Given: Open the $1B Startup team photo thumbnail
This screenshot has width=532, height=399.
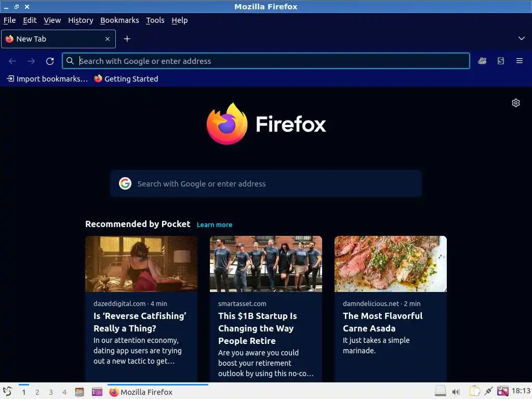Looking at the screenshot, I should click(265, 264).
